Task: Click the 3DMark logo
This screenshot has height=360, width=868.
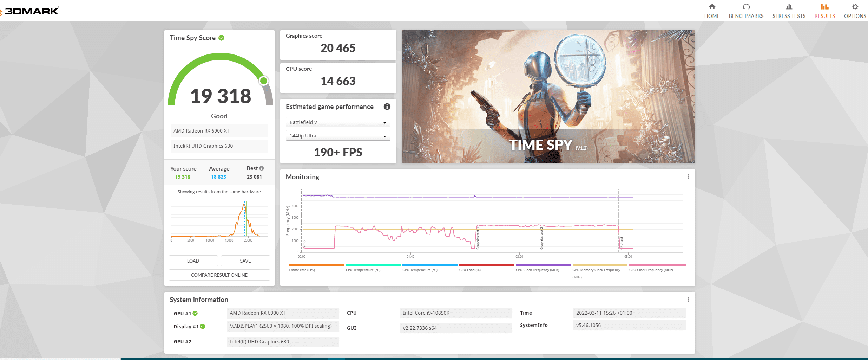Action: [29, 11]
